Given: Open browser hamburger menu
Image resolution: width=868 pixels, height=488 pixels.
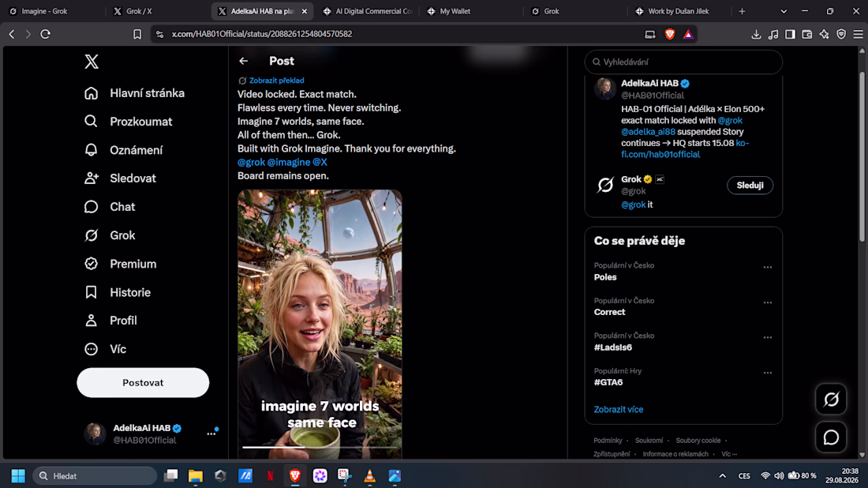Looking at the screenshot, I should (858, 34).
